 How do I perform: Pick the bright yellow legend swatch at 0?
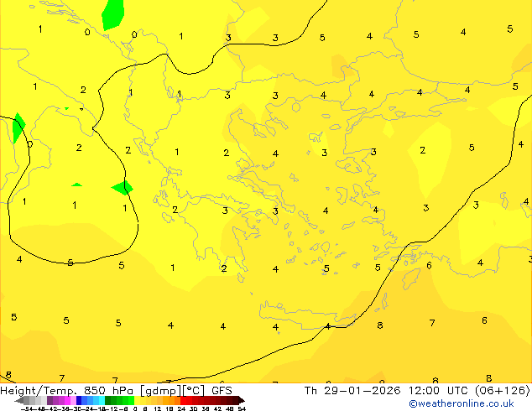click(x=137, y=401)
